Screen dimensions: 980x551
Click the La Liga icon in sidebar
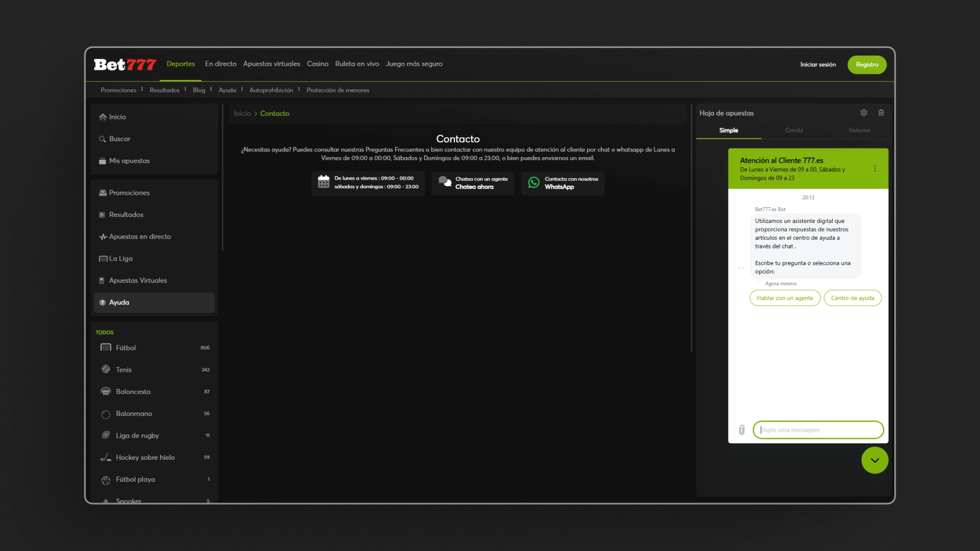(103, 259)
